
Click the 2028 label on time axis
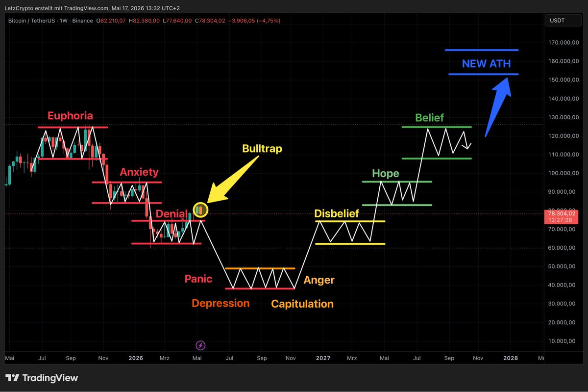point(511,359)
